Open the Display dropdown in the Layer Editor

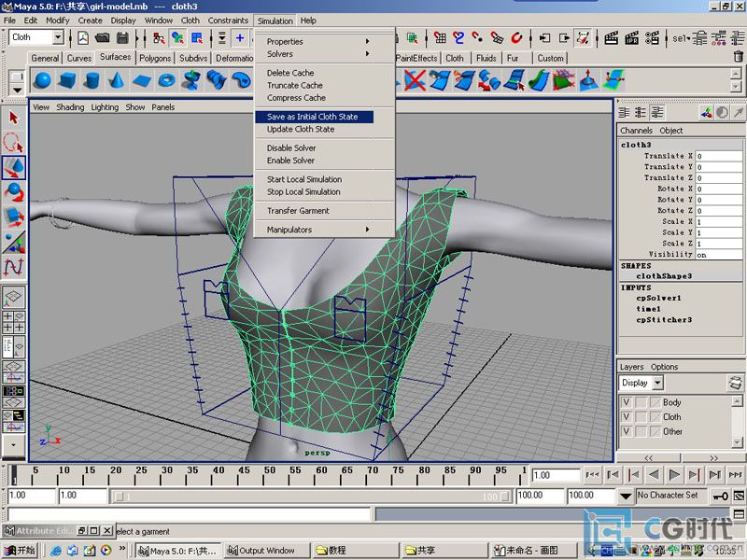tap(657, 383)
